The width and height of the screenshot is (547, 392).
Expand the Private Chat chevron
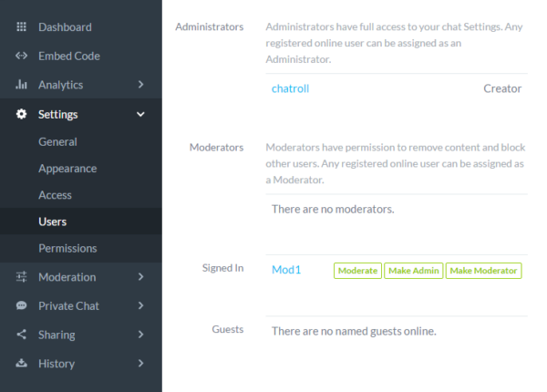click(x=140, y=306)
